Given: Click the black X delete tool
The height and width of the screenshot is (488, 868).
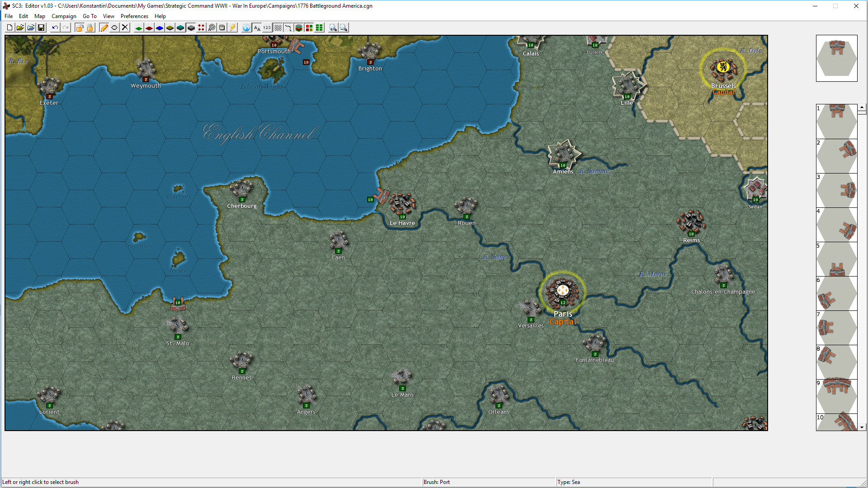Looking at the screenshot, I should click(125, 28).
